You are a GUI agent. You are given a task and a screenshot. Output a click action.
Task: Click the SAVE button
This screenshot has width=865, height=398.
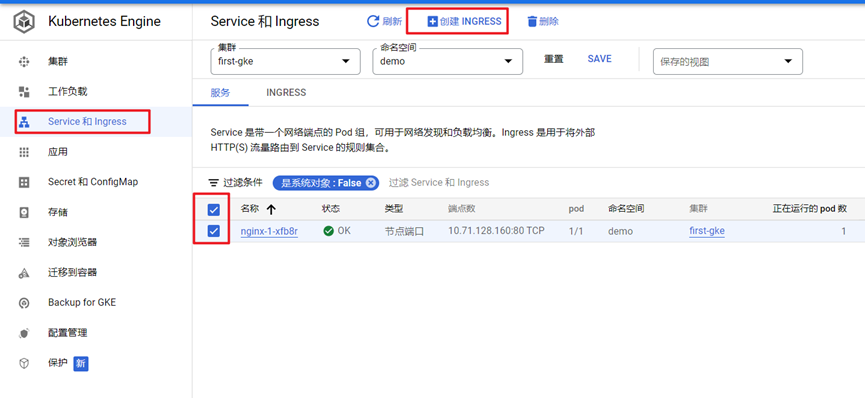600,59
